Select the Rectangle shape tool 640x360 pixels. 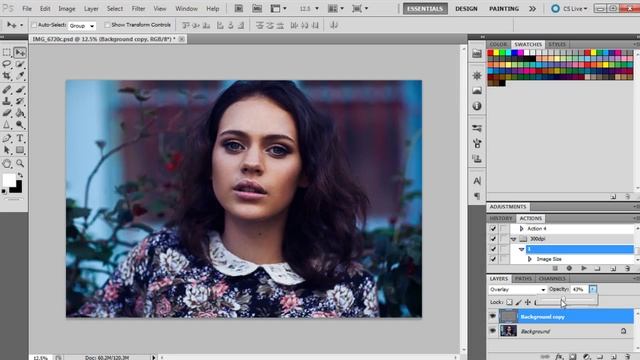click(20, 150)
